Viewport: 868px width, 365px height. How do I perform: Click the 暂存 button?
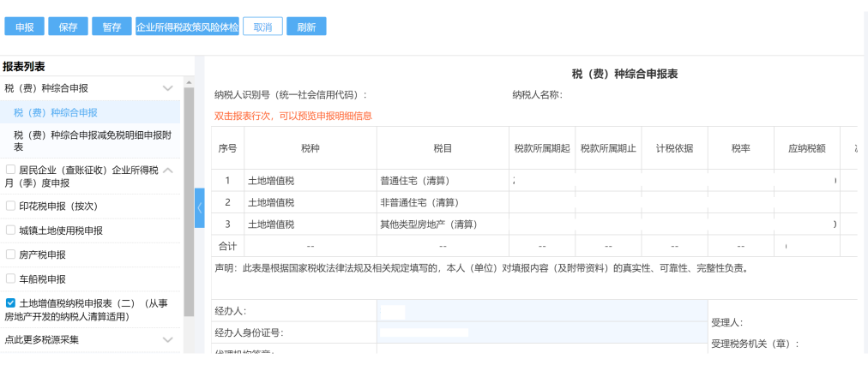(x=112, y=27)
